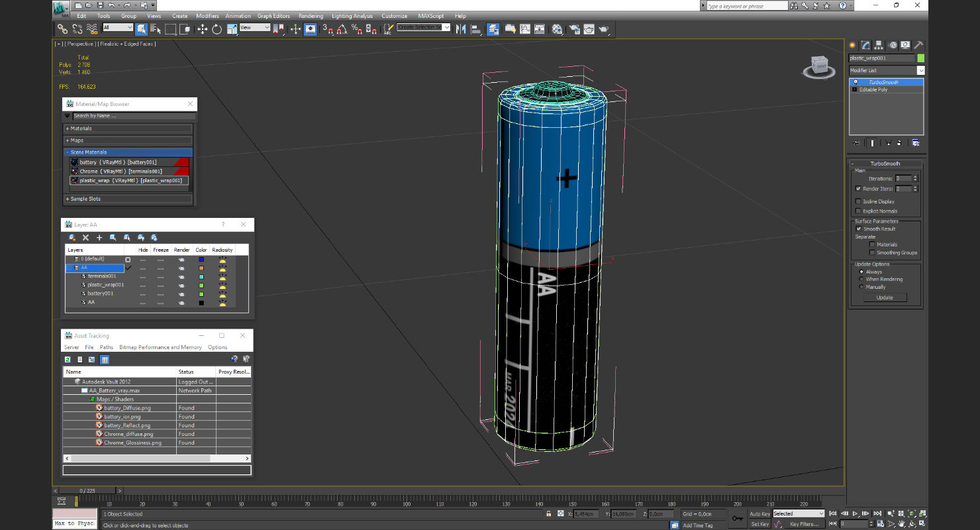Switch to the Utilities hammer panel
This screenshot has width=980, height=530.
tap(918, 45)
